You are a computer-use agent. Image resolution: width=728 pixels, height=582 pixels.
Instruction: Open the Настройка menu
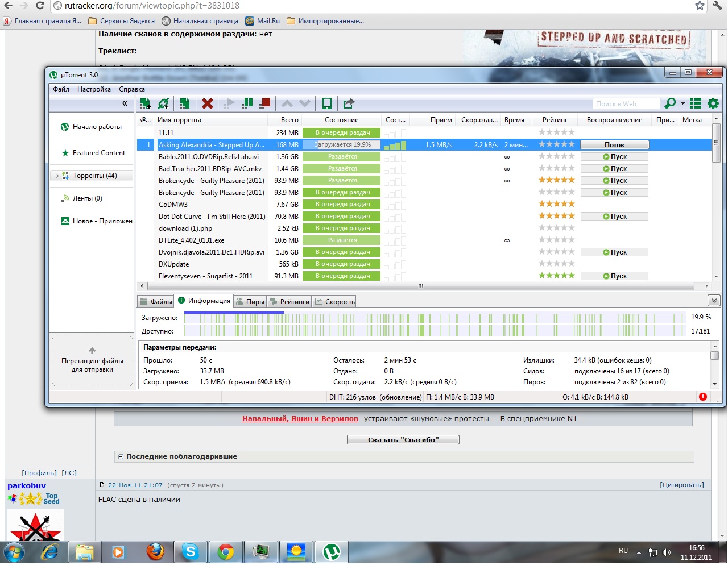pos(94,89)
